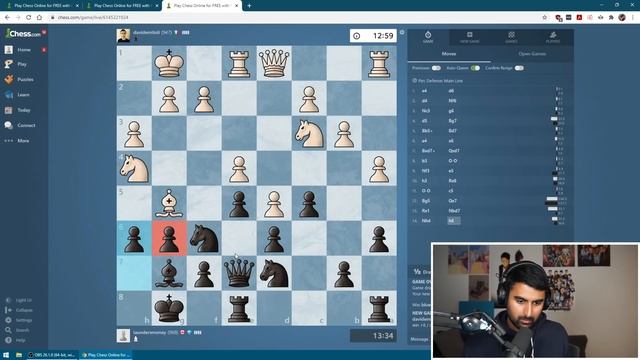640x360 pixels.
Task: Open the Chrome profile avatar
Action: [622, 18]
